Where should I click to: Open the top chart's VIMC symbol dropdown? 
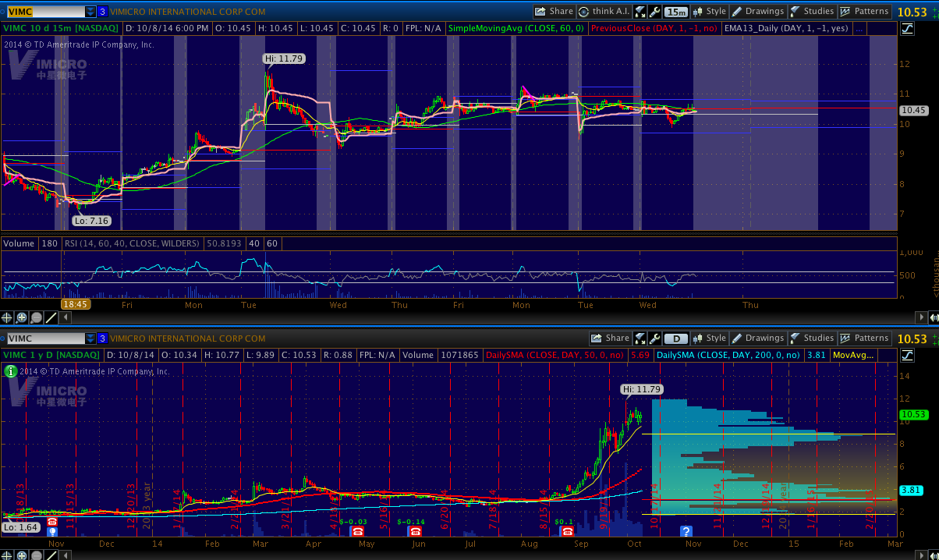(90, 12)
